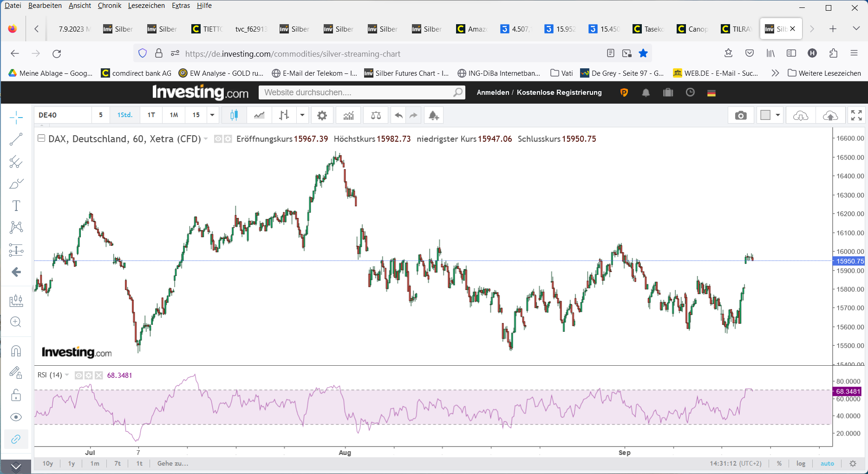Toggle auto scale
Screen dimensions: 868x474
(827, 463)
